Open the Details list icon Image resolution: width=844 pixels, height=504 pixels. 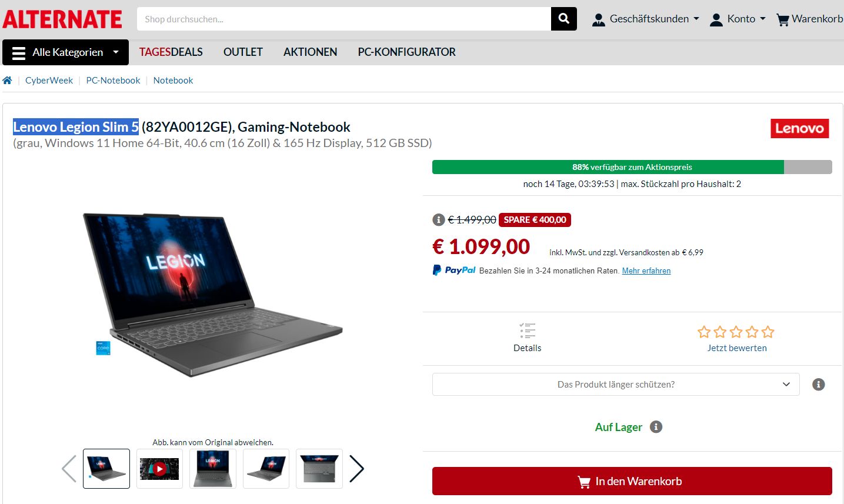pyautogui.click(x=527, y=330)
